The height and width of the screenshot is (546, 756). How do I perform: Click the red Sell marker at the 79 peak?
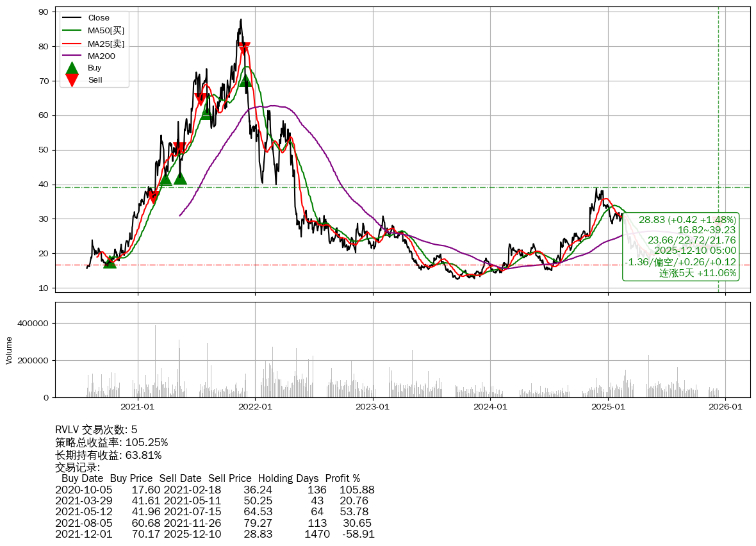click(244, 49)
